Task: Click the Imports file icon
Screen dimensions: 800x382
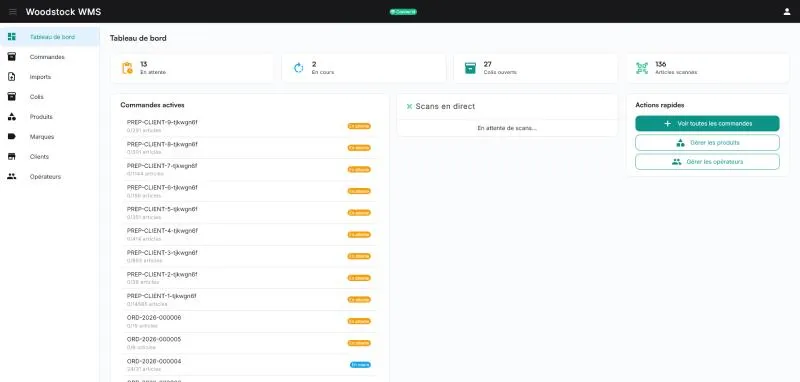Action: [x=12, y=77]
